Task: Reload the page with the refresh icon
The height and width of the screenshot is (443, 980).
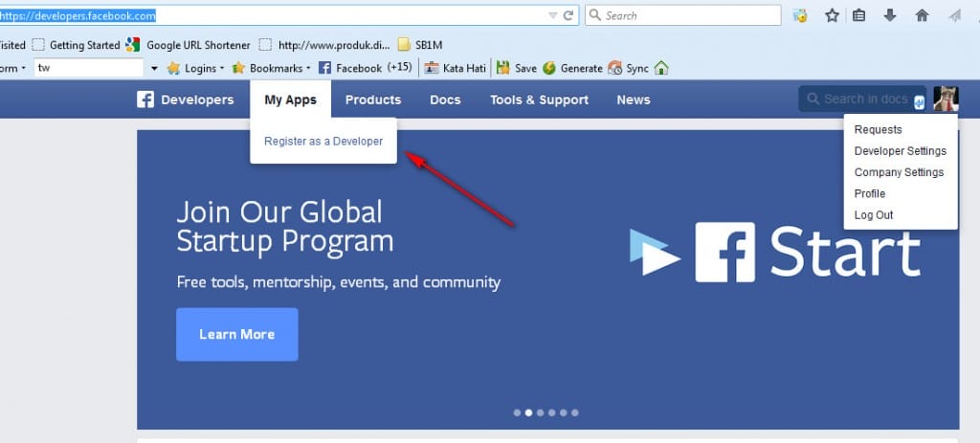Action: pos(568,15)
